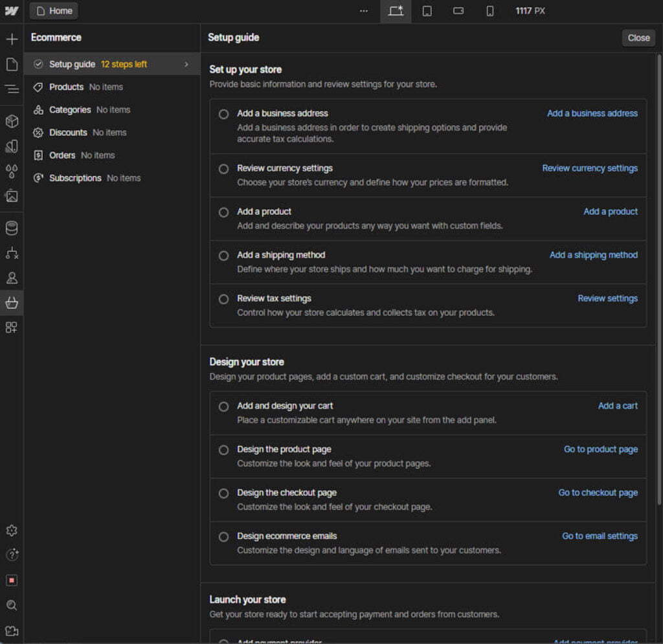
Task: Switch to mobile portrait breakpoint
Action: pos(490,11)
